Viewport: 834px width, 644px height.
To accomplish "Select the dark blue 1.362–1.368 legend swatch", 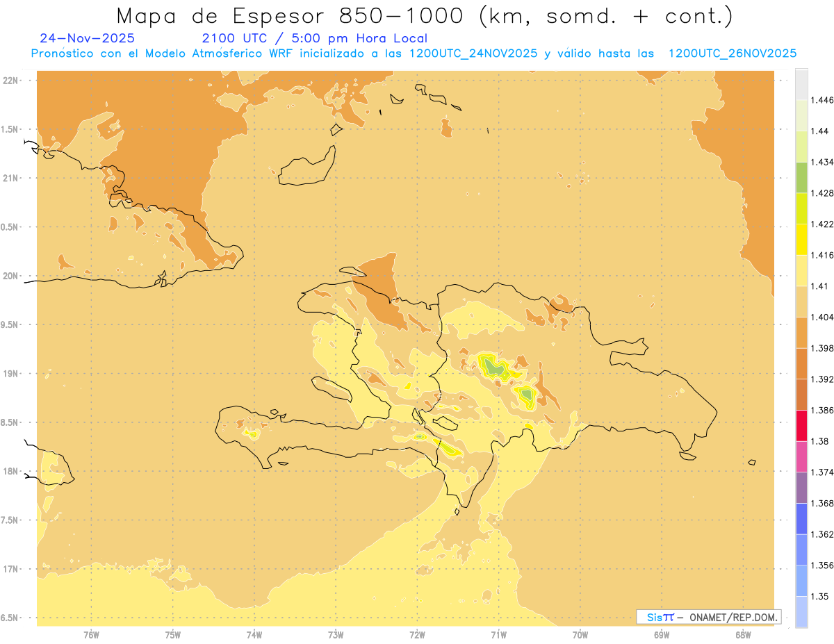I will click(801, 518).
